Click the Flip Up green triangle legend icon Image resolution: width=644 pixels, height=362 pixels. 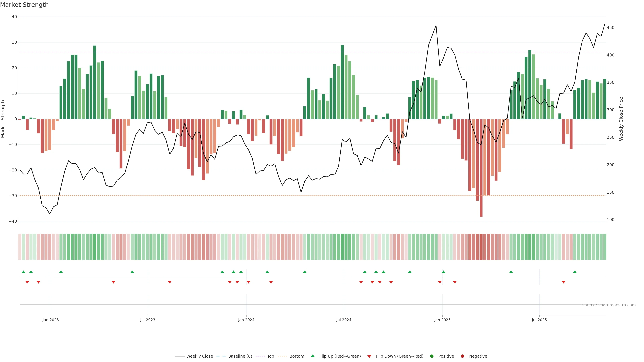tap(312, 356)
